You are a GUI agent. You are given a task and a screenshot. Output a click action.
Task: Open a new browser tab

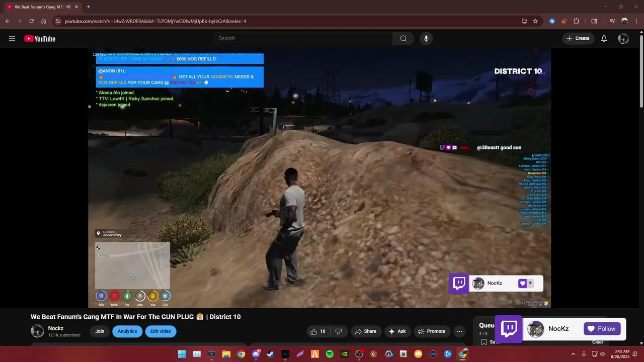89,7
